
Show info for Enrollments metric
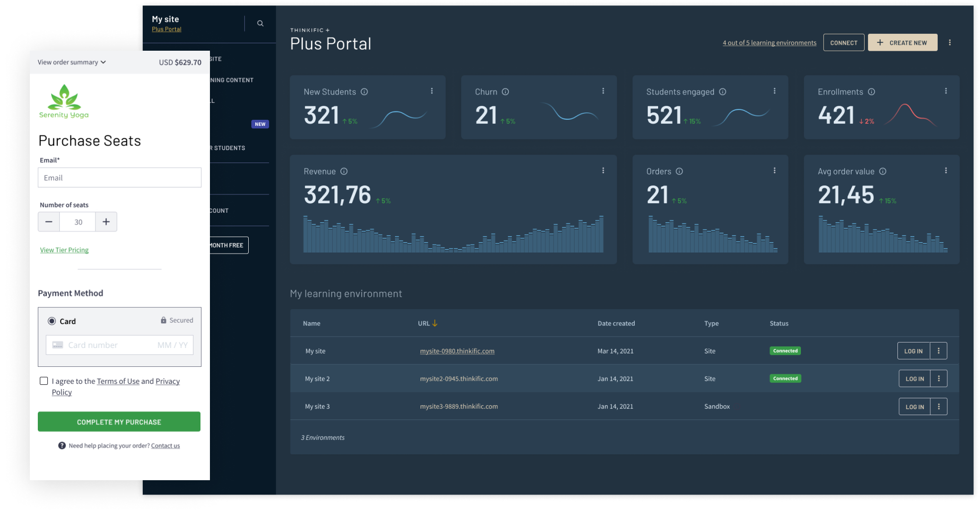pos(872,92)
